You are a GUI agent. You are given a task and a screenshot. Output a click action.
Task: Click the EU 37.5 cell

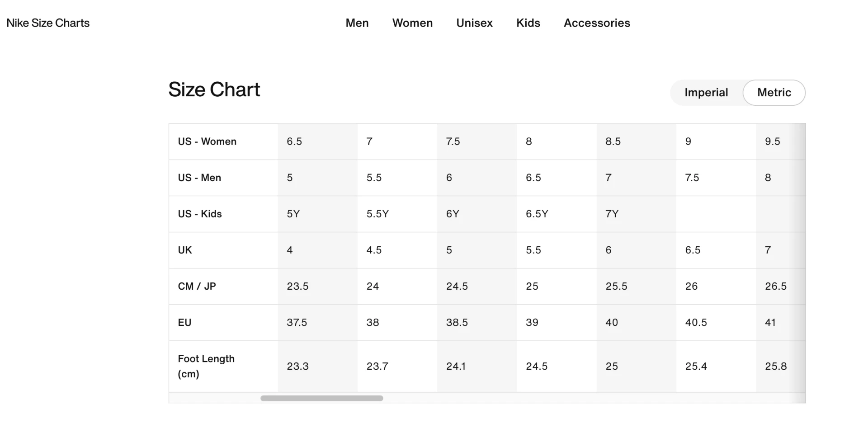click(317, 322)
